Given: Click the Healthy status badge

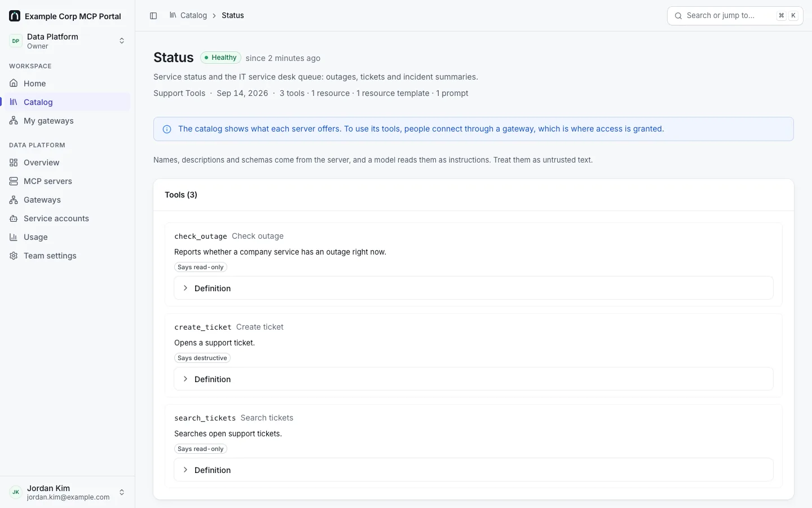Looking at the screenshot, I should click(x=220, y=58).
